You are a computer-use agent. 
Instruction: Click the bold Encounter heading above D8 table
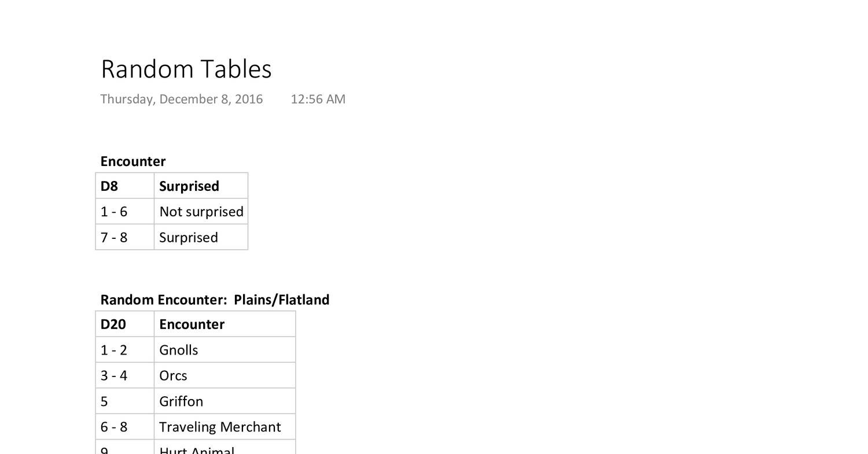(x=133, y=161)
